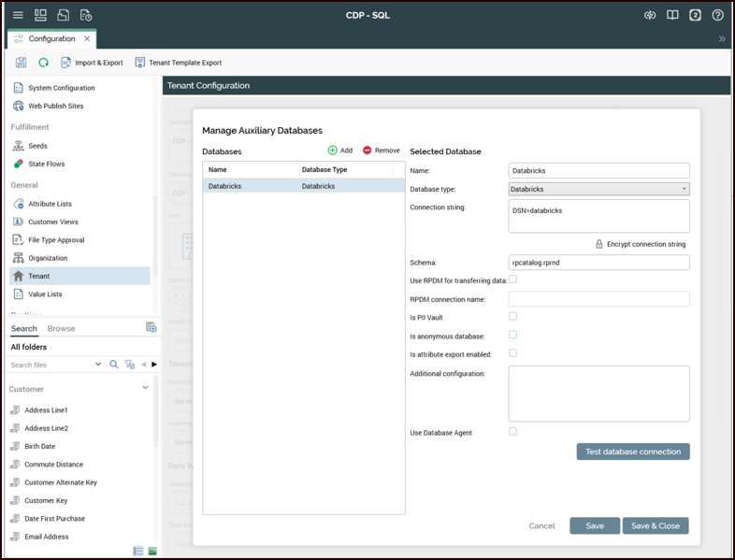735x560 pixels.
Task: Click the green refresh icon in toolbar
Action: pos(44,63)
